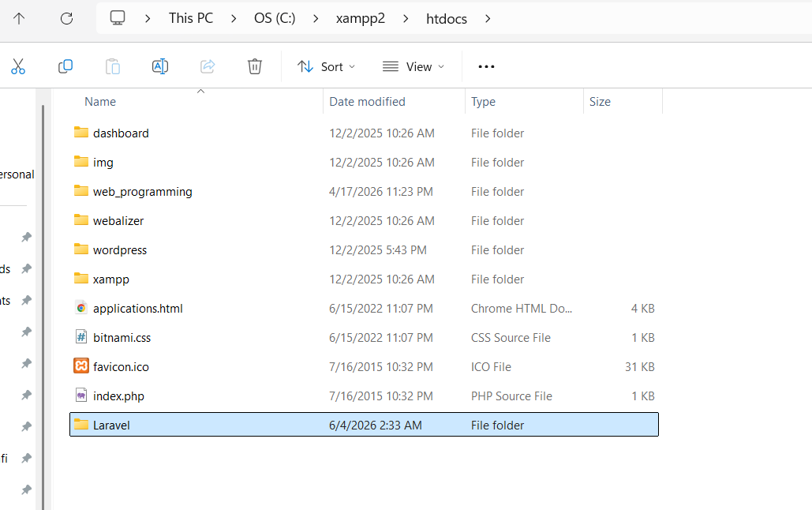Screen dimensions: 812x510
Task: Select the index.php file name
Action: pos(118,396)
